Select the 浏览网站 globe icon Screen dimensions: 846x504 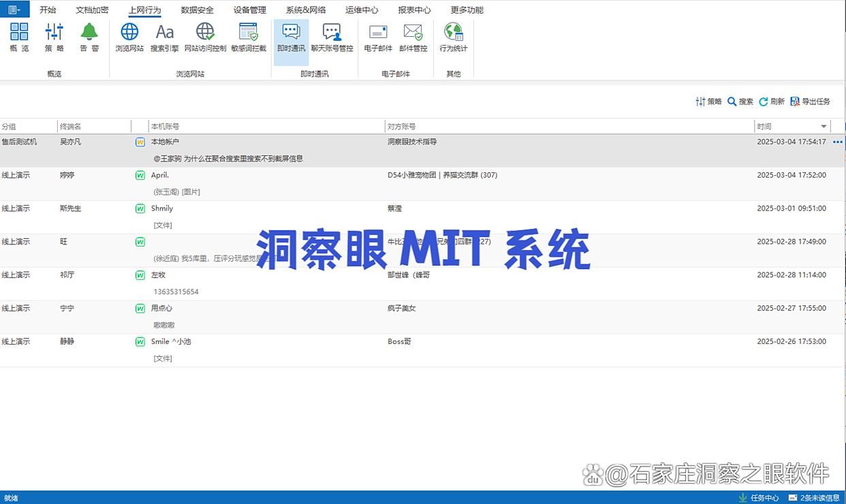coord(129,37)
